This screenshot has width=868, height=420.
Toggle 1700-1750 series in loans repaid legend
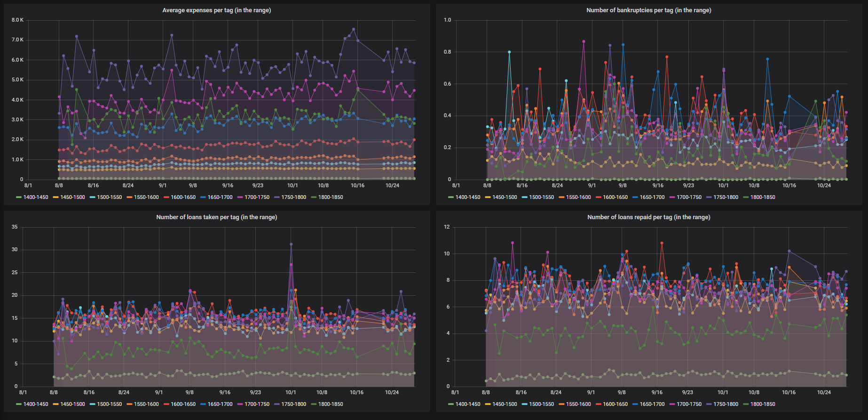pos(685,404)
